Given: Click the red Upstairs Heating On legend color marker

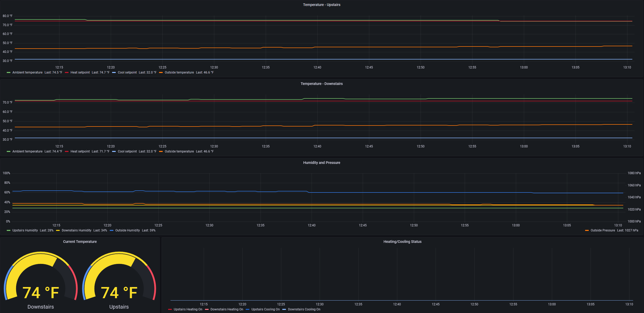Looking at the screenshot, I should pos(170,309).
